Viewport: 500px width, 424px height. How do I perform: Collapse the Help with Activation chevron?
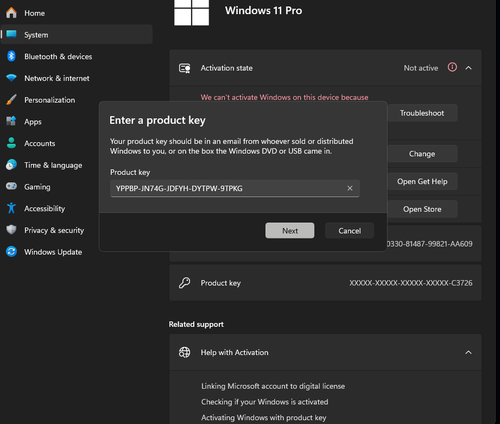point(468,352)
